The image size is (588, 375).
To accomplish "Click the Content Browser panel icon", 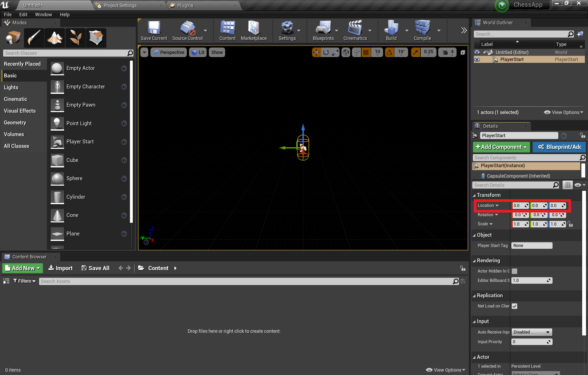I will (x=7, y=257).
